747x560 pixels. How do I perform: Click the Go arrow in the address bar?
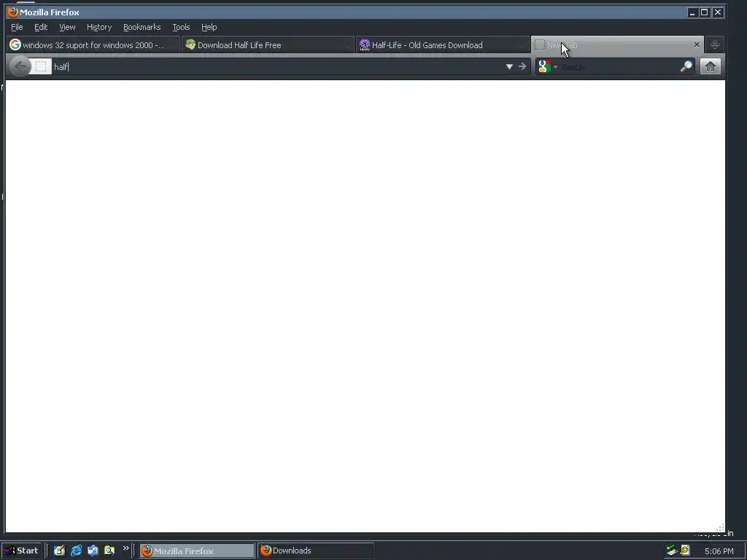522,66
